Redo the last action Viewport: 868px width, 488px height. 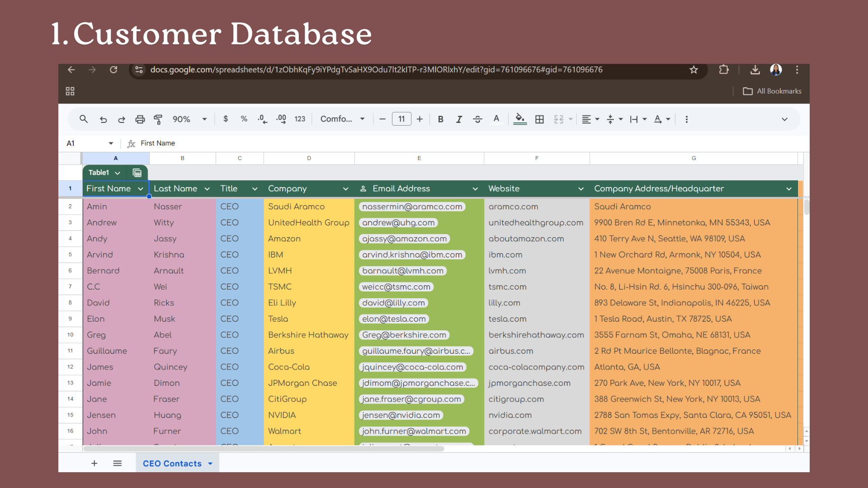[122, 119]
